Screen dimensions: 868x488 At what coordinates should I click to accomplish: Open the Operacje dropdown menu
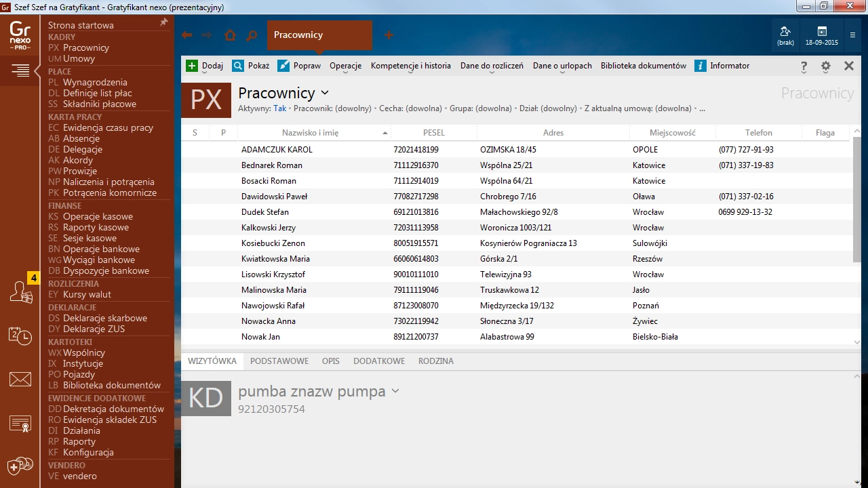pos(345,66)
